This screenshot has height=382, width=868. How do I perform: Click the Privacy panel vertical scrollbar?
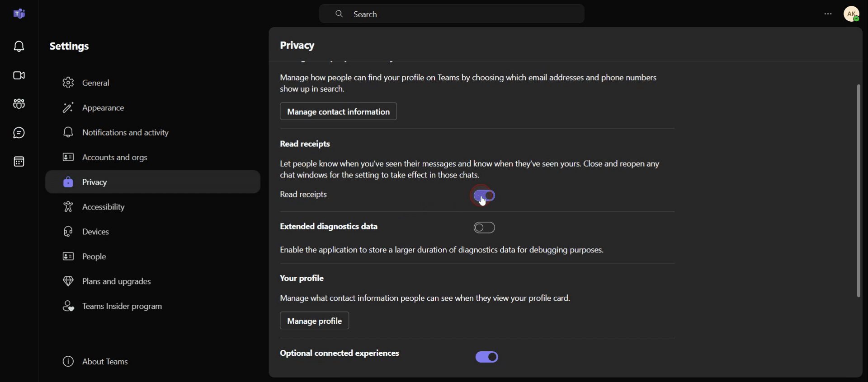[x=859, y=191]
